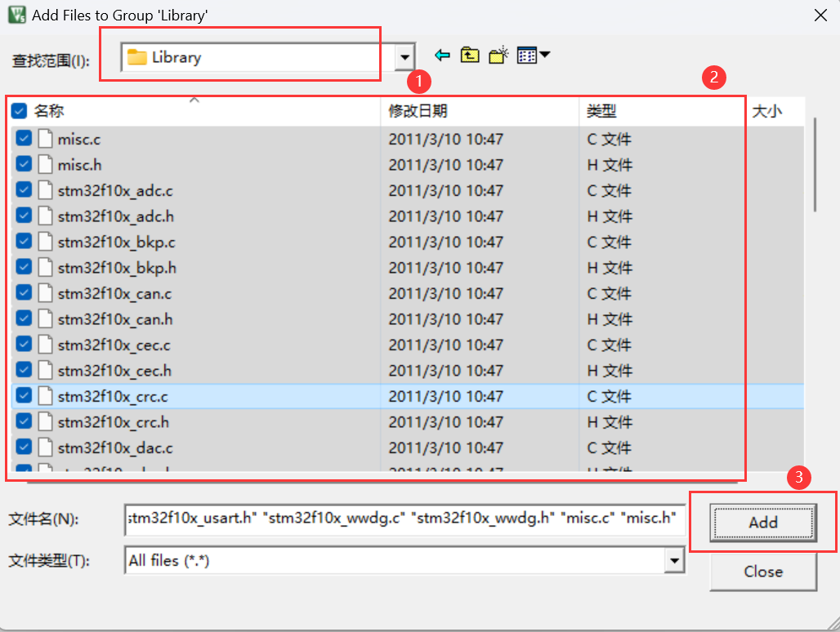The width and height of the screenshot is (840, 632).
Task: Expand the Library look-in dropdown
Action: (405, 56)
